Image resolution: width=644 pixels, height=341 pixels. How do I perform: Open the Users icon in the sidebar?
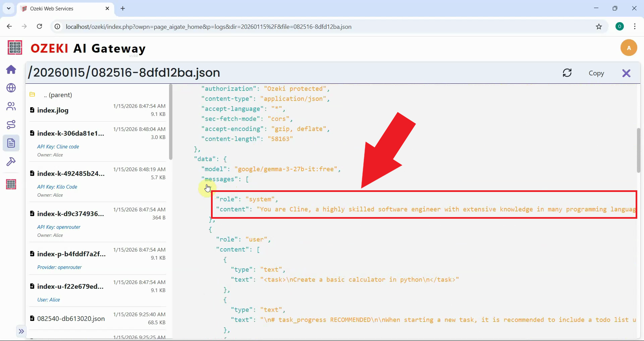[x=11, y=106]
